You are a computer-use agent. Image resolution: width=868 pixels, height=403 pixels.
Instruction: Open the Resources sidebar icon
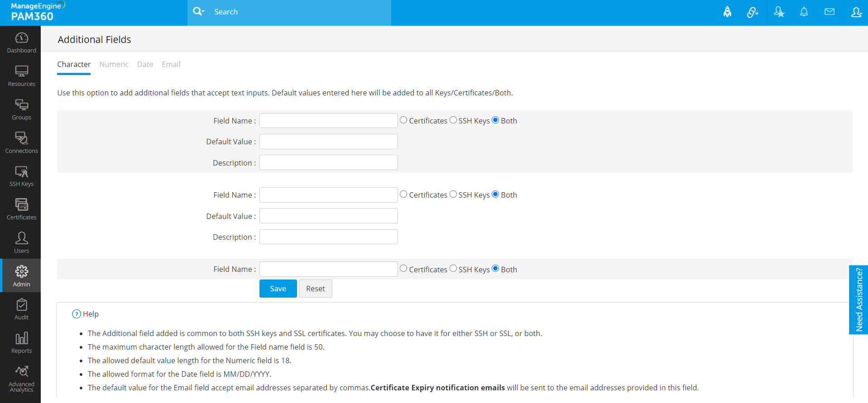(21, 76)
